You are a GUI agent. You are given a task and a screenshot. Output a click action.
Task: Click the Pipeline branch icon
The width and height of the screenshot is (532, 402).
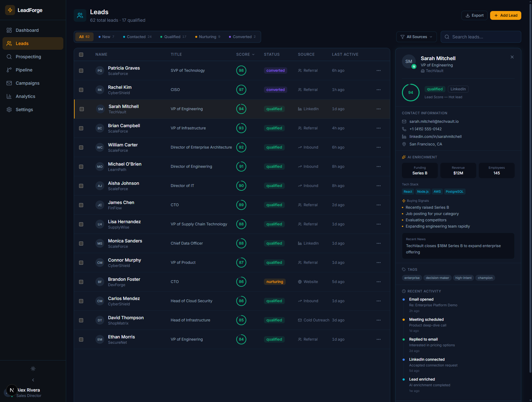coord(9,70)
